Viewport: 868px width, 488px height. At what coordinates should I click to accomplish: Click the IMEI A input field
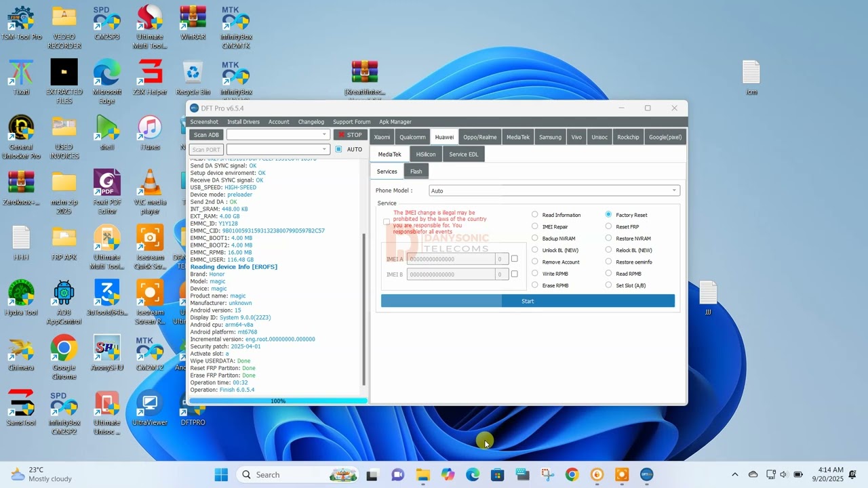coord(451,259)
